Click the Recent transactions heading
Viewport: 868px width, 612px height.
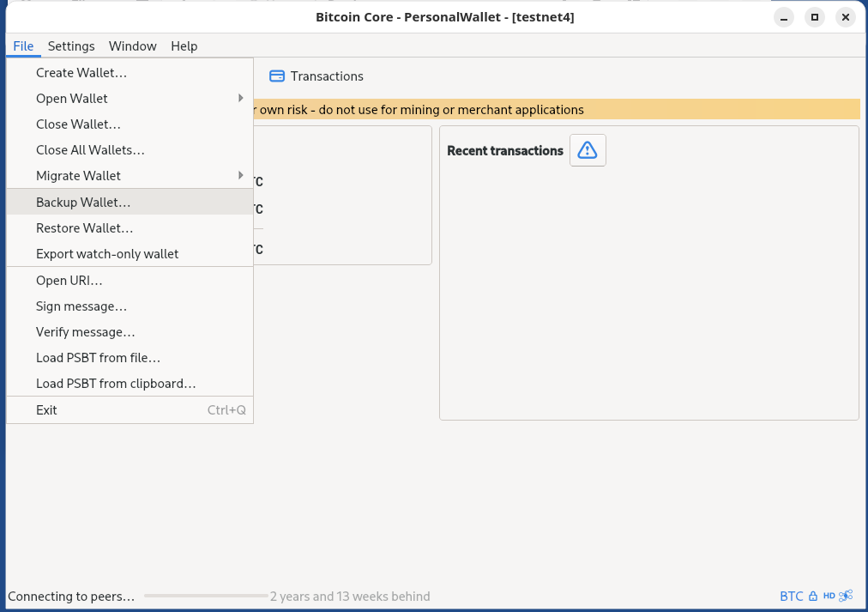click(505, 151)
